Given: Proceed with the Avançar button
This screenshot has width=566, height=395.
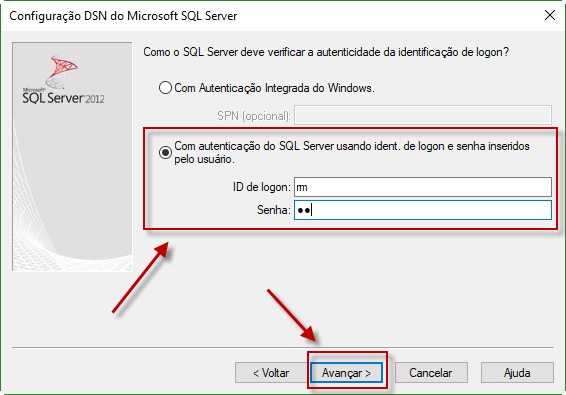Looking at the screenshot, I should click(347, 373).
